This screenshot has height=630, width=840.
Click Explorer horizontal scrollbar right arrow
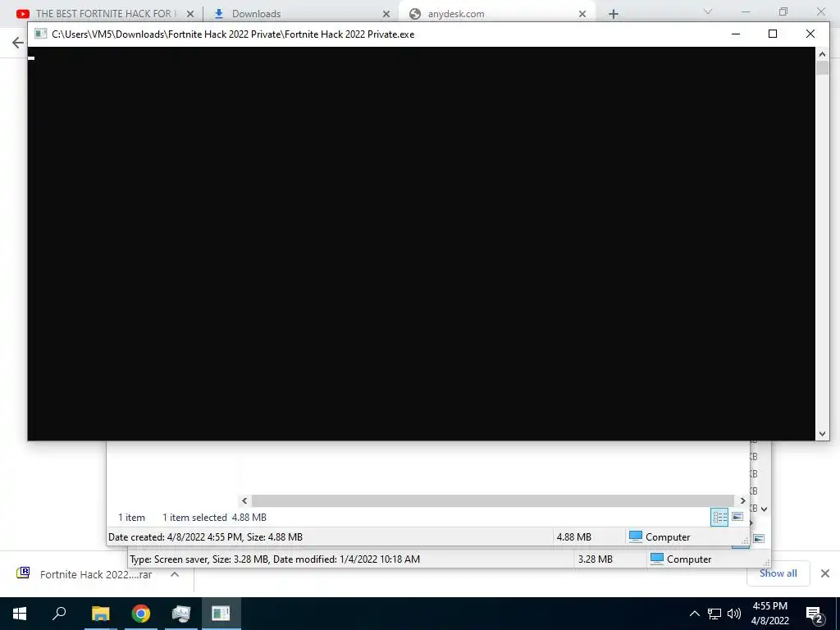[742, 501]
